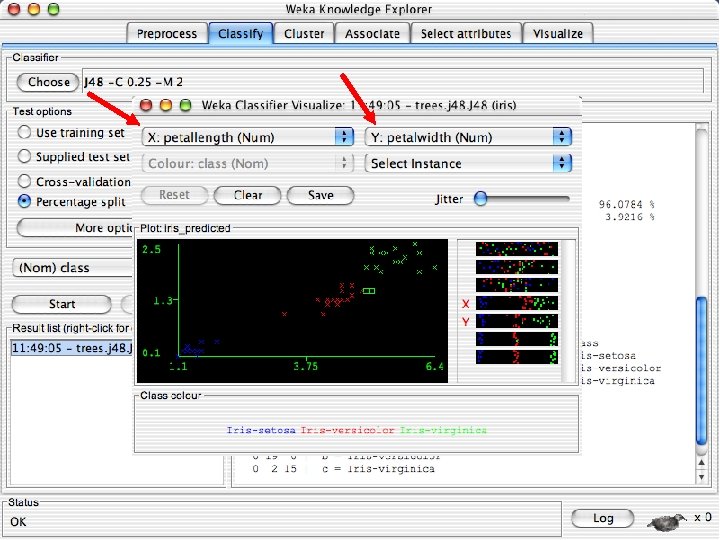
Task: Click the OK status text
Action: 18,522
